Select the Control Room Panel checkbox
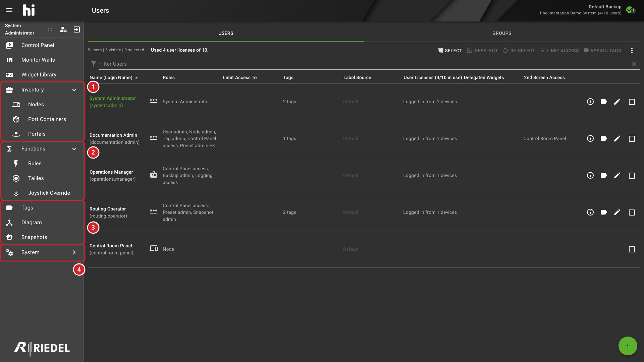This screenshot has width=644, height=362. tap(632, 249)
